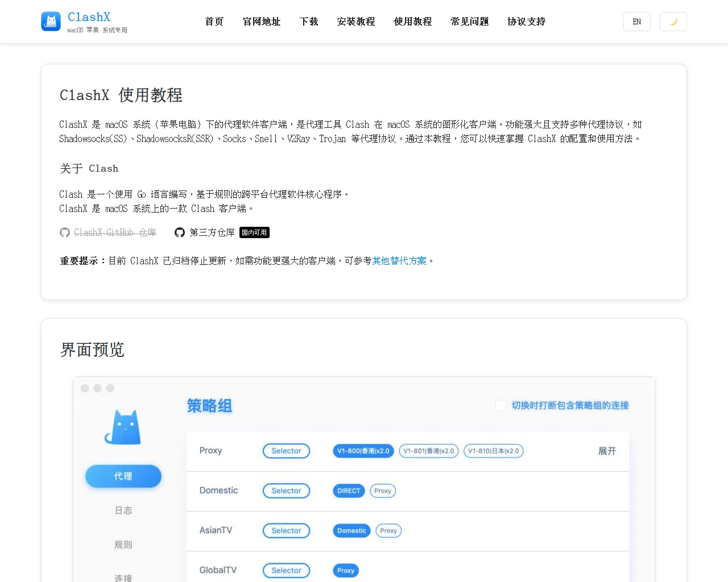Check 切换时打断包含策略组的连接 checkbox
The width and height of the screenshot is (728, 582).
pyautogui.click(x=500, y=405)
